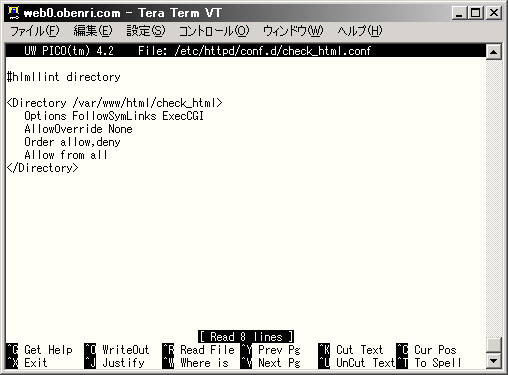This screenshot has width=508, height=375.
Task: Click the 'Prev Pg' shortcut label
Action: [279, 350]
